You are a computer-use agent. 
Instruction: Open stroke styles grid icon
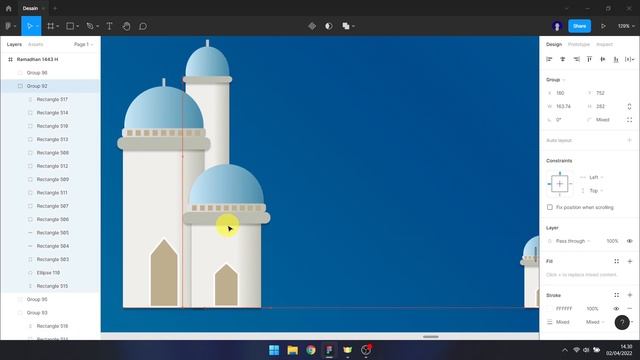[616, 295]
